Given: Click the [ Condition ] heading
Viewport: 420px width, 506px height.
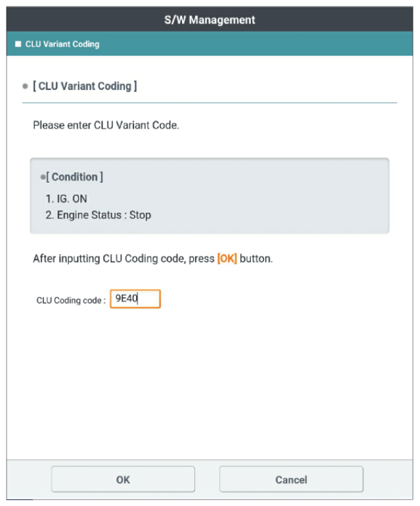Looking at the screenshot, I should point(75,177).
